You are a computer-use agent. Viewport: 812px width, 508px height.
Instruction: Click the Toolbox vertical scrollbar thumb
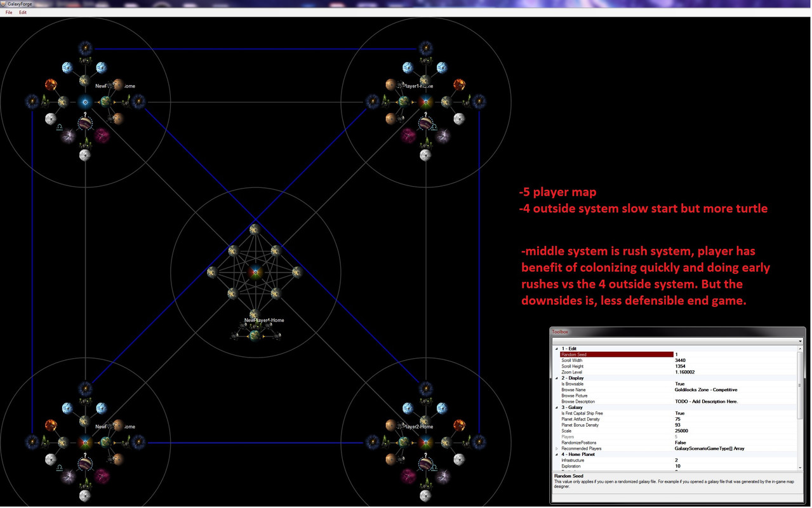click(x=801, y=385)
